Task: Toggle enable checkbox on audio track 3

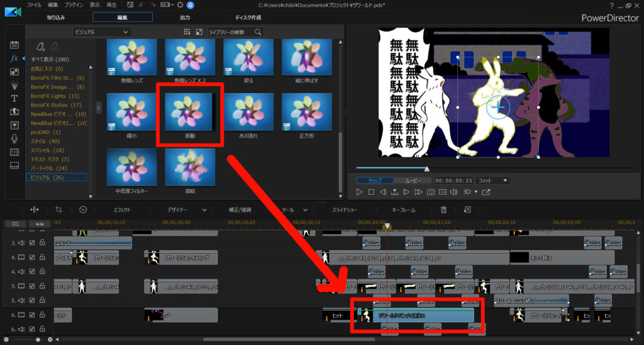Action: (32, 243)
